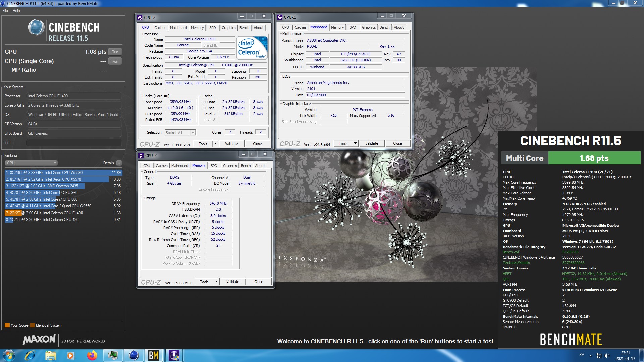Click the Show Desktop strip at taskbar end
This screenshot has height=362, width=644.
pos(641,355)
